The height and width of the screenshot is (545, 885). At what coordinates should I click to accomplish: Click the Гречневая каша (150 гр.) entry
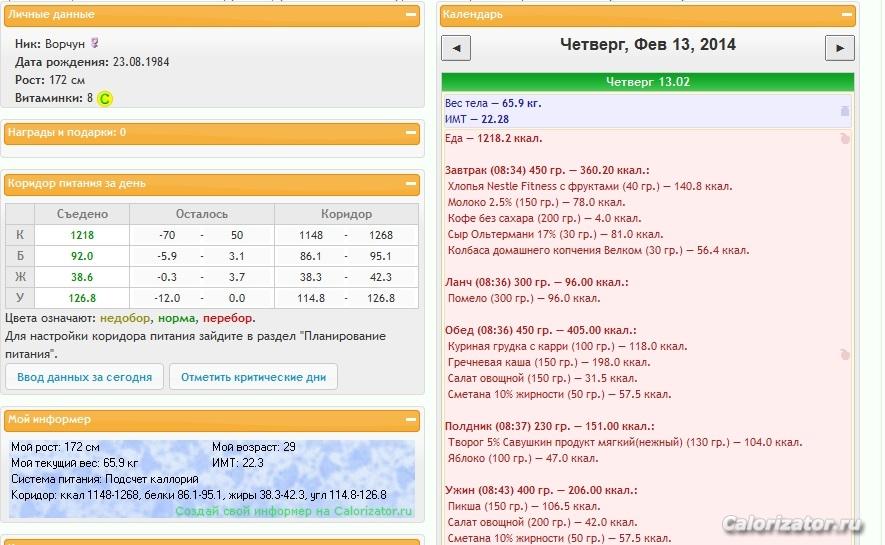549,362
